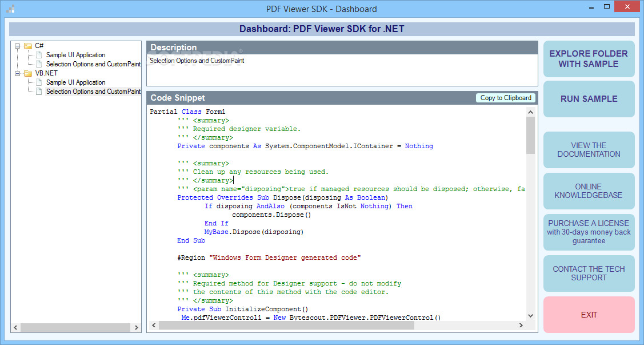Click the 'Private components As' code line
The height and width of the screenshot is (345, 644).
tap(305, 146)
